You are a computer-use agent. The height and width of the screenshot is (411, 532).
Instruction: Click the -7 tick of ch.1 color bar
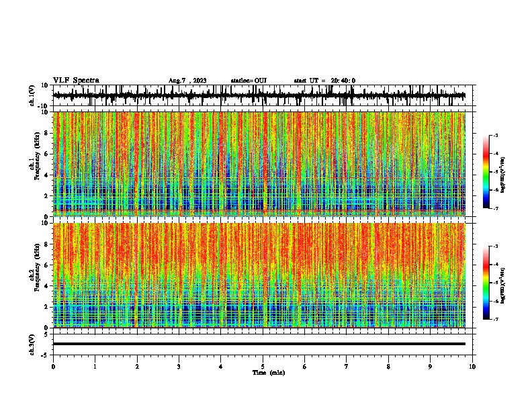[496, 208]
